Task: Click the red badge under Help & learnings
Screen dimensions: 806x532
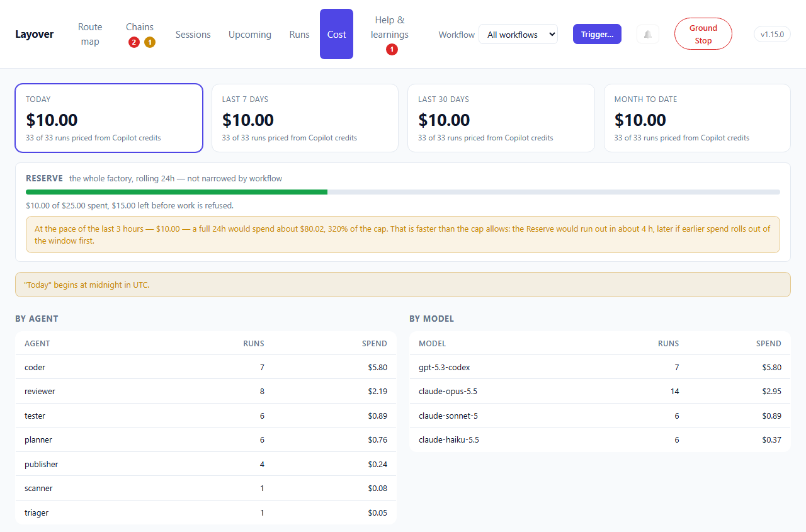Action: pos(392,49)
